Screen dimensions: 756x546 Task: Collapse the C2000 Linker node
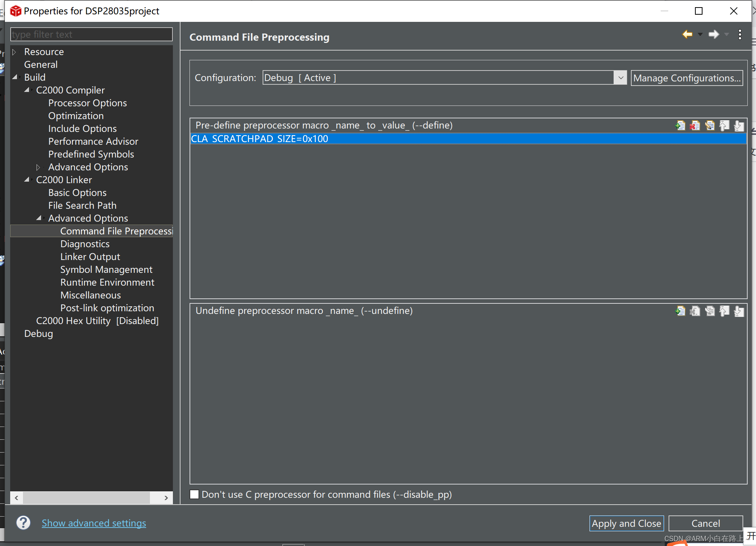coord(27,180)
